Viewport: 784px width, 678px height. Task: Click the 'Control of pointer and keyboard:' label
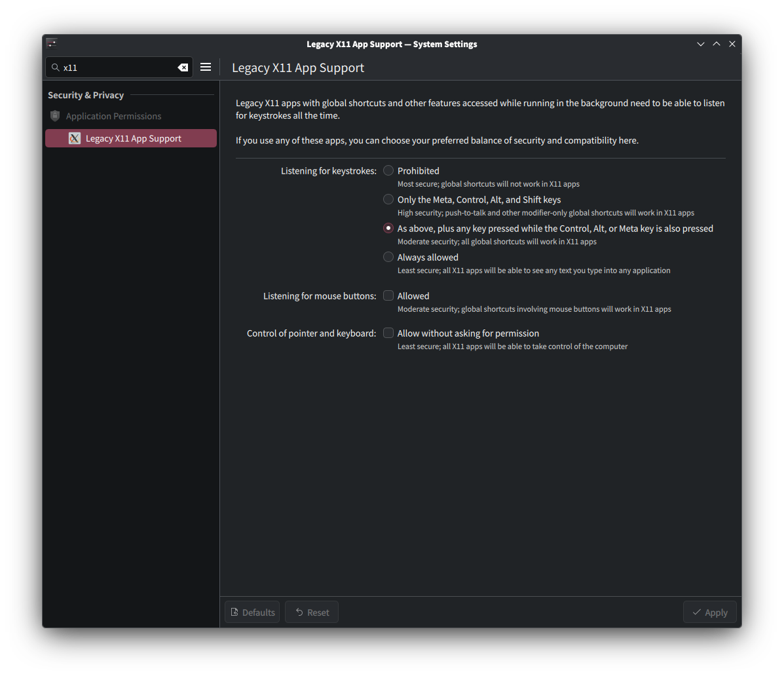pos(312,333)
